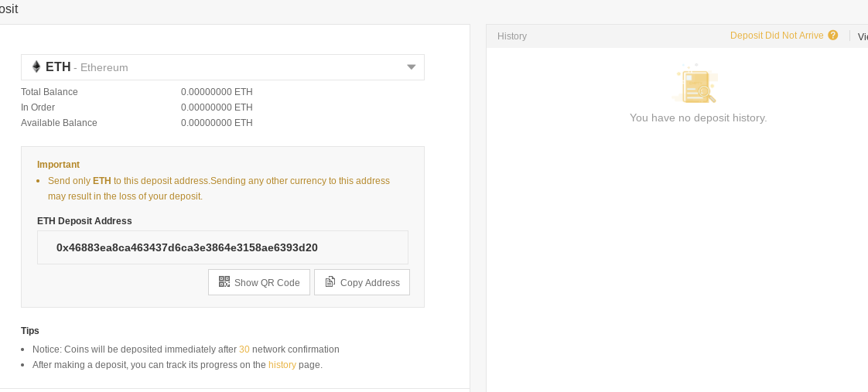
Task: Click the empty deposit history illustration
Action: click(x=697, y=85)
